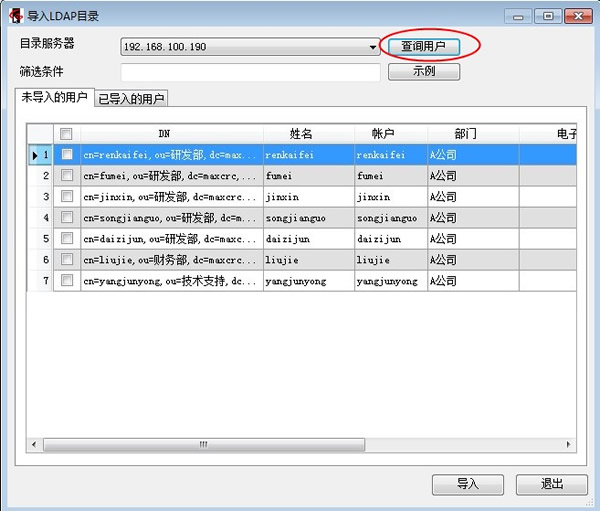Click the app icon in title bar
This screenshot has height=511, width=600.
tap(16, 16)
